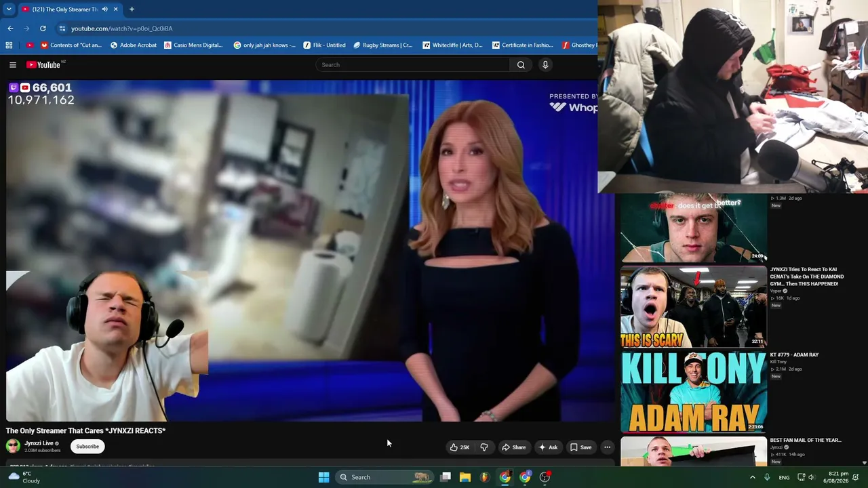Save the video to a playlist
Image resolution: width=868 pixels, height=488 pixels.
[580, 447]
